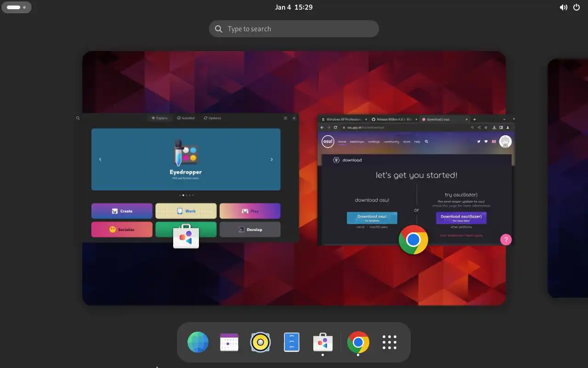This screenshot has height=368, width=588.
Task: Click Download osu! for Windows button
Action: [372, 218]
